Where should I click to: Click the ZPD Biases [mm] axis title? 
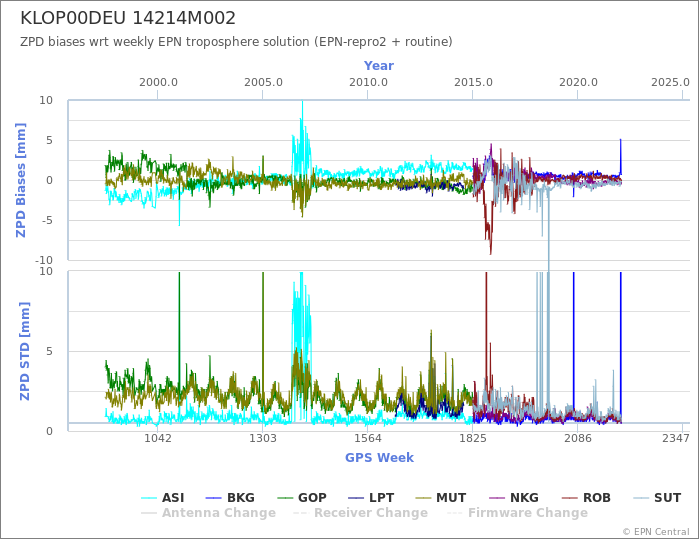pyautogui.click(x=21, y=180)
